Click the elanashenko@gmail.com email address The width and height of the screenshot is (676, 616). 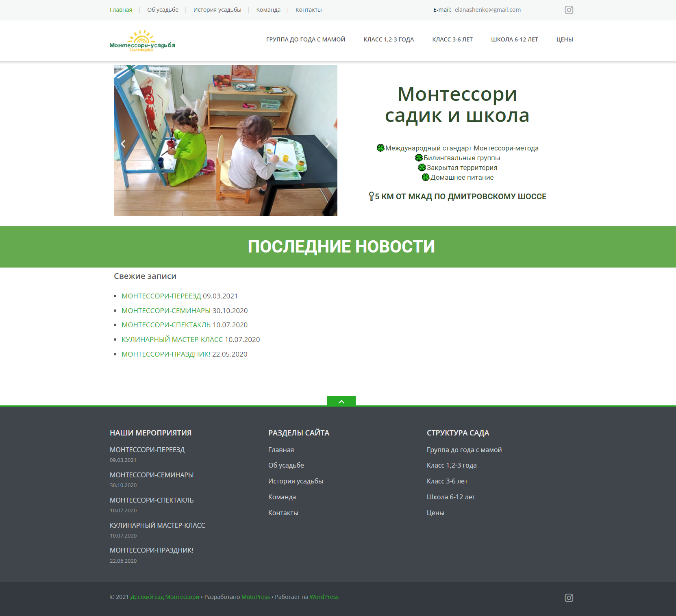point(488,10)
